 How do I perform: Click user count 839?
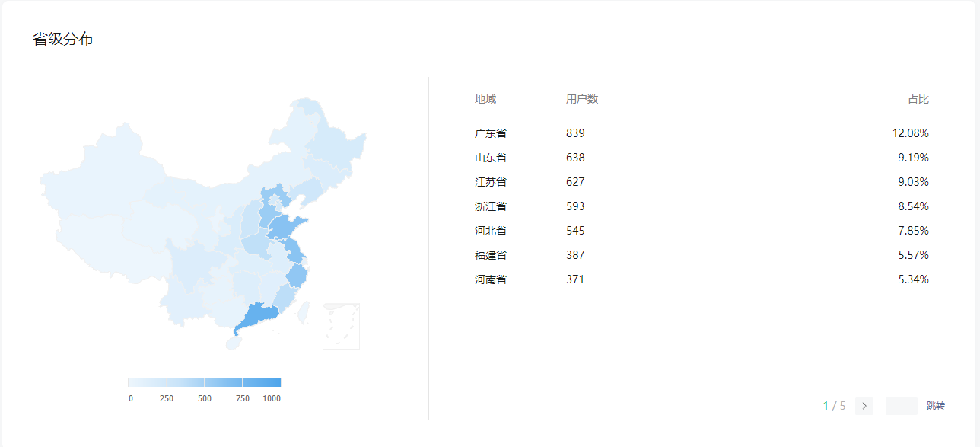575,133
